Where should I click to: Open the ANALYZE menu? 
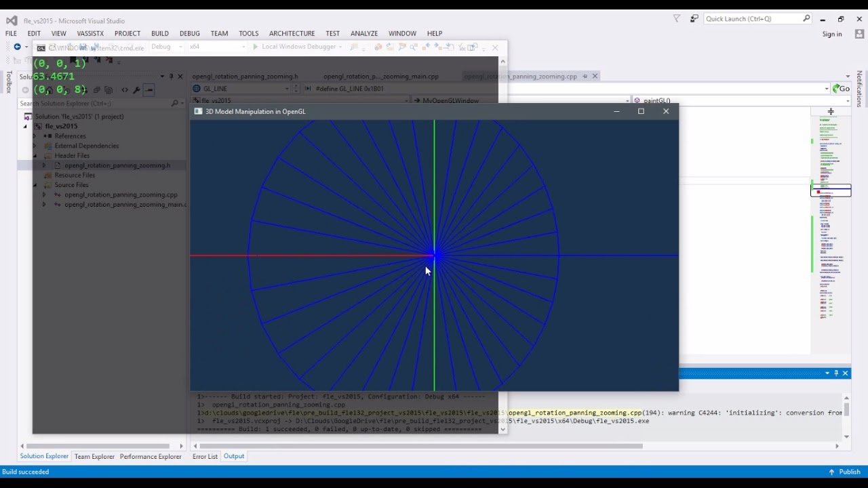pos(364,33)
